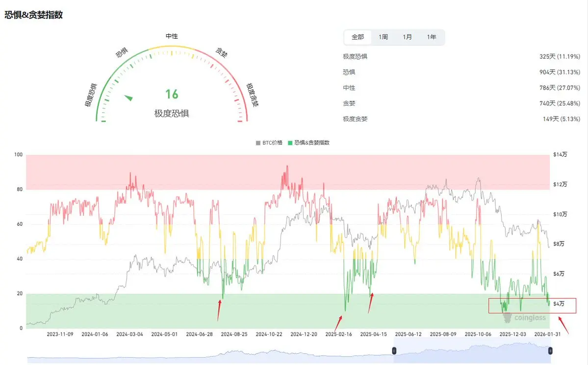Screen dimensions: 588x365
Task: Click the 325天 (11.19%) value
Action: 560,56
